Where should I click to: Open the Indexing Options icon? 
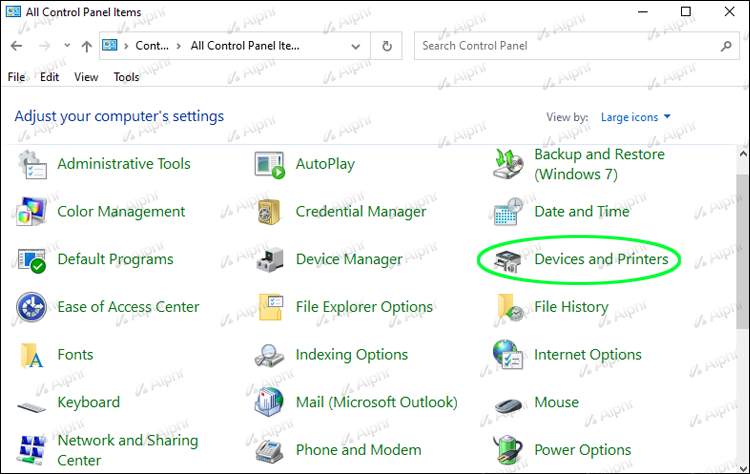pyautogui.click(x=270, y=355)
